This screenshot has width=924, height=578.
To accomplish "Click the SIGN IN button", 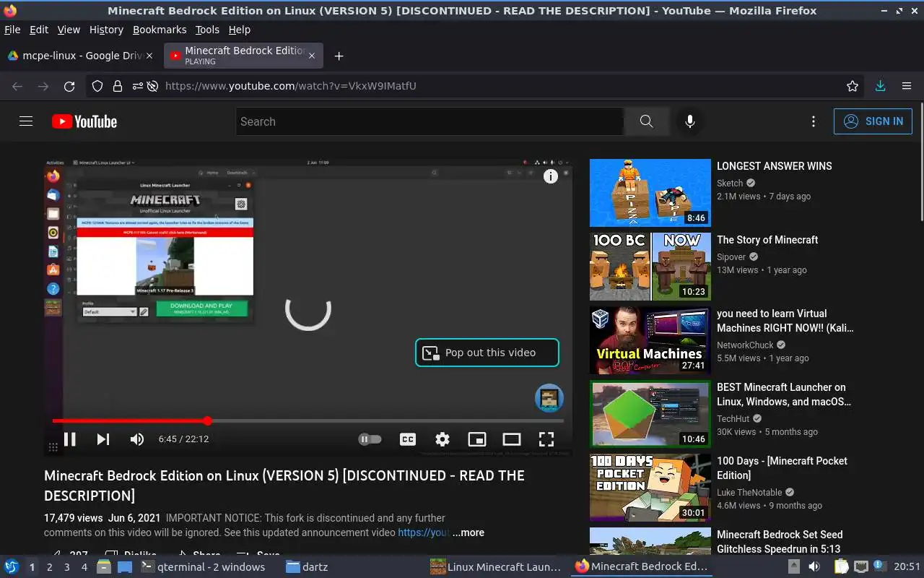I will [x=873, y=121].
